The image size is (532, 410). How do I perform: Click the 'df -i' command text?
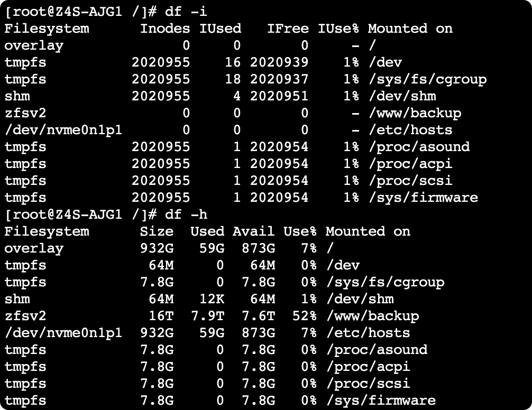tap(186, 12)
